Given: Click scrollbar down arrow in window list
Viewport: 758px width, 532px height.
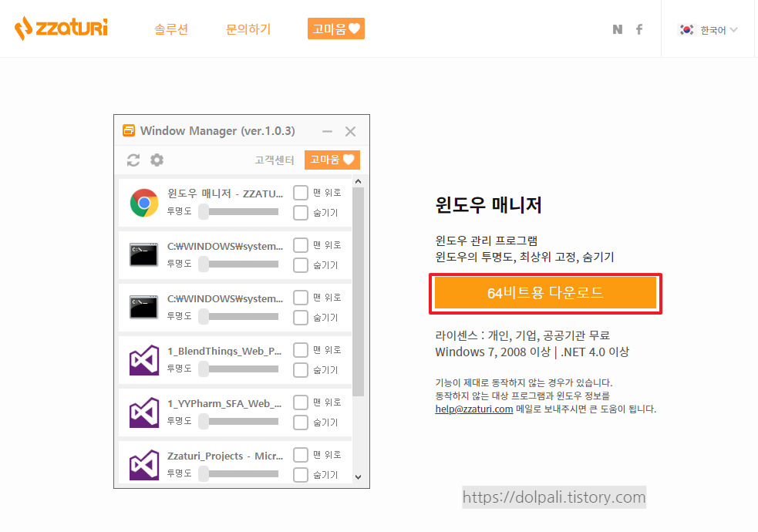Looking at the screenshot, I should (x=359, y=477).
